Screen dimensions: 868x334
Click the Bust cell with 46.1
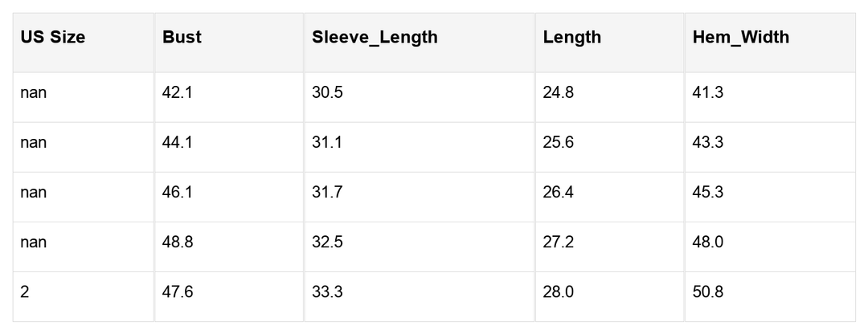(x=178, y=193)
